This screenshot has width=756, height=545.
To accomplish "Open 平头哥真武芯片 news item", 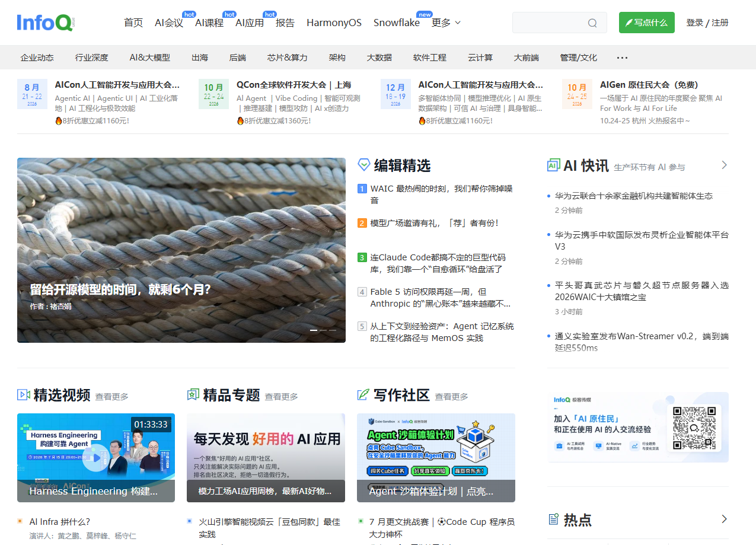I will click(642, 291).
